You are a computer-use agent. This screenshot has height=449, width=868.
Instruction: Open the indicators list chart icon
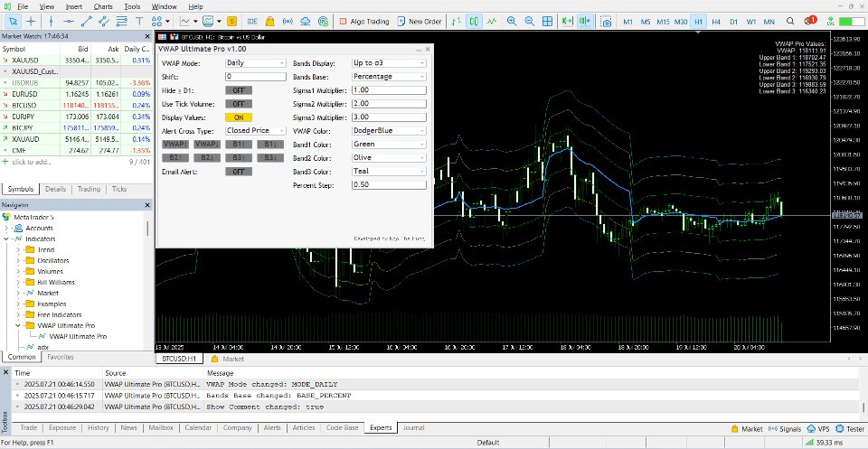(184, 21)
